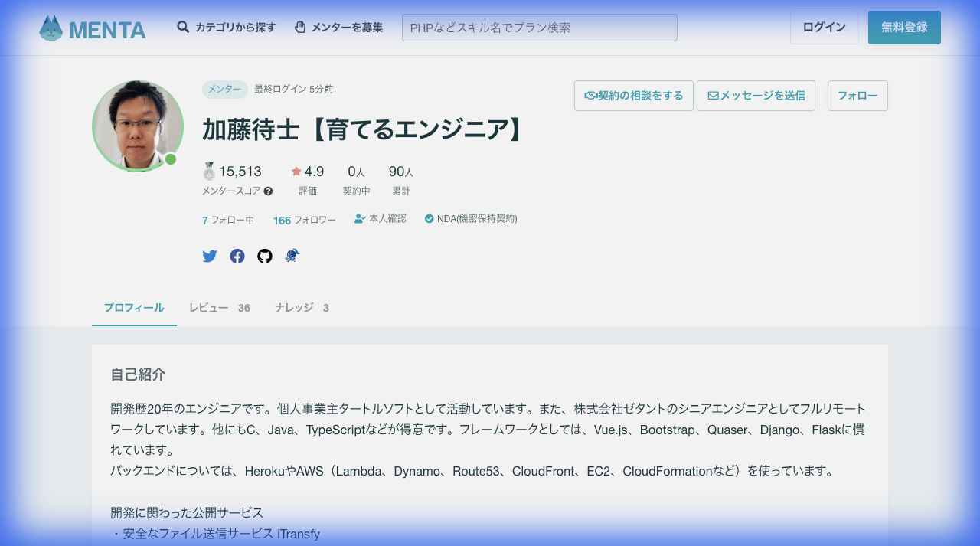Click the green online status dot on avatar
This screenshot has width=980, height=546.
tap(170, 159)
